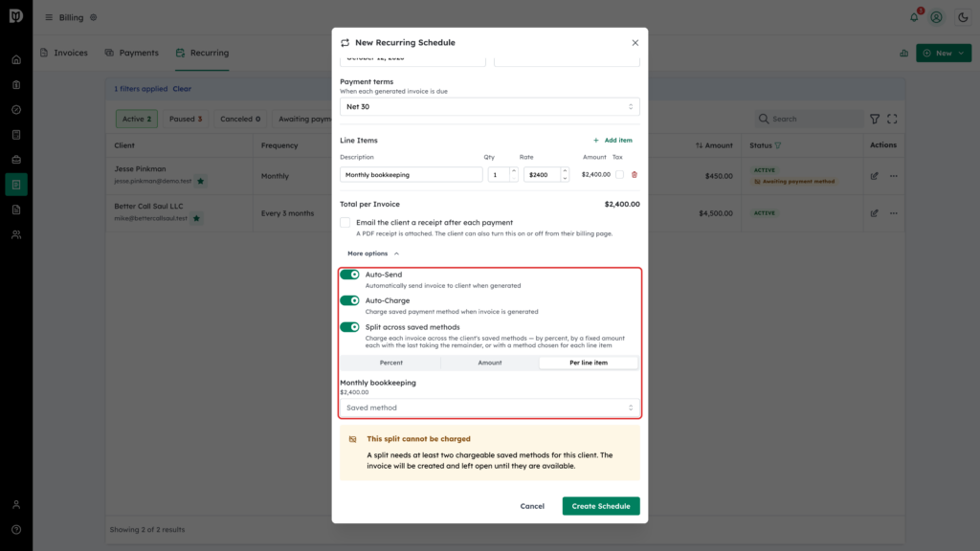Click the star beside Jesse Pinkman email
Screen dimensions: 980x551
pyautogui.click(x=201, y=181)
